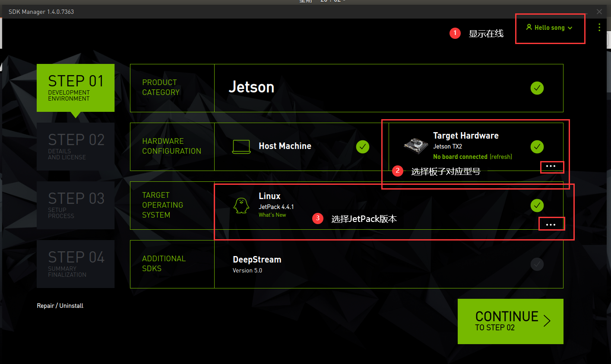Click the Host Machine laptop icon

pyautogui.click(x=241, y=147)
